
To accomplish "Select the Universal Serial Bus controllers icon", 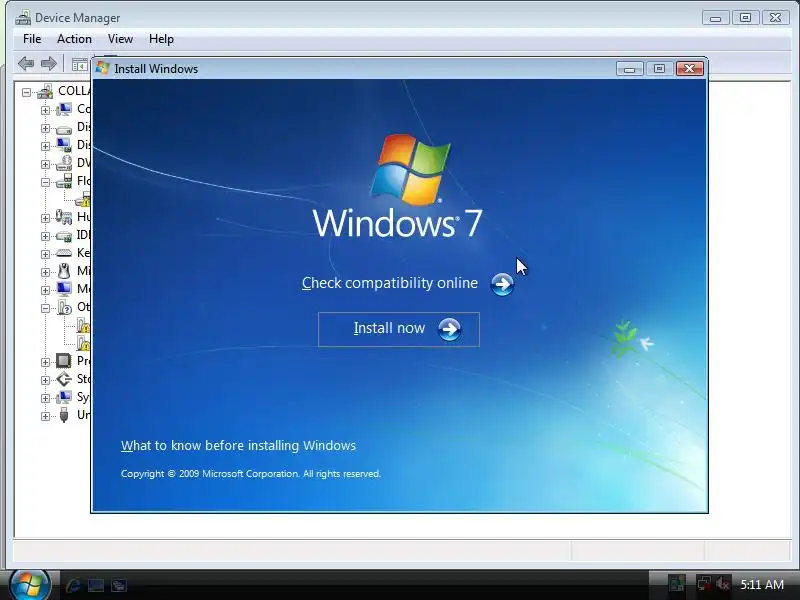I will [x=64, y=415].
